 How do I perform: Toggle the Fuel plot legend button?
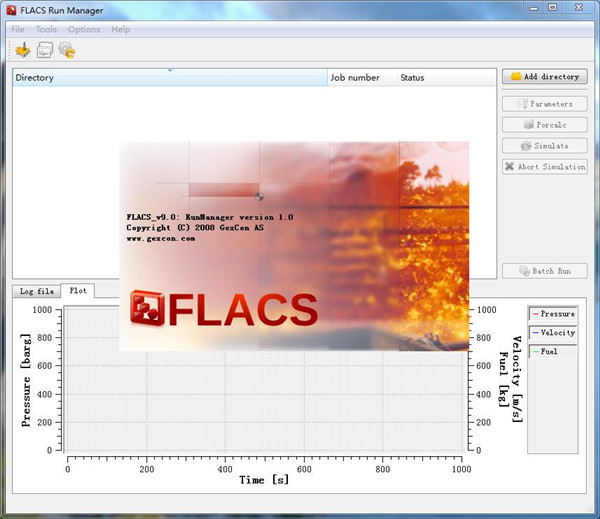coord(553,351)
